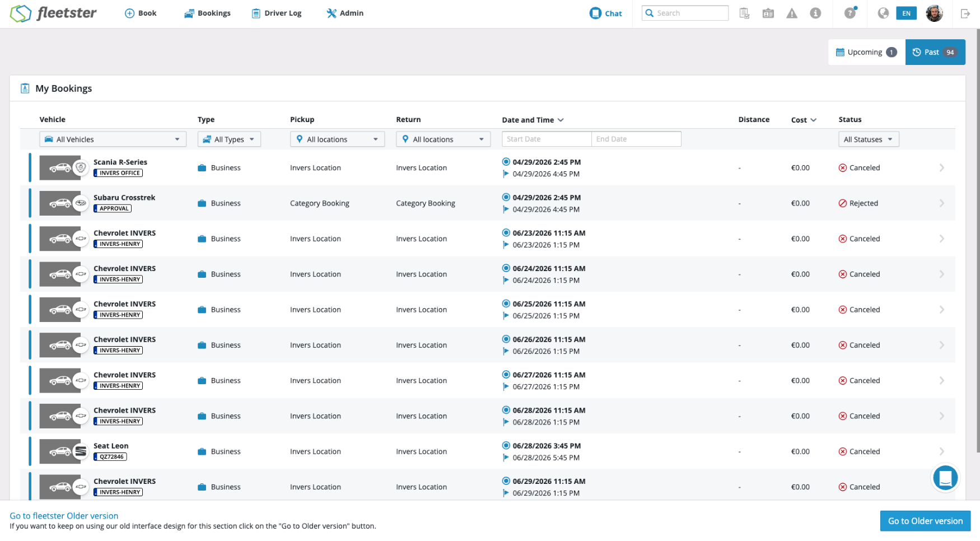
Task: Expand the All Statuses dropdown
Action: pos(868,139)
